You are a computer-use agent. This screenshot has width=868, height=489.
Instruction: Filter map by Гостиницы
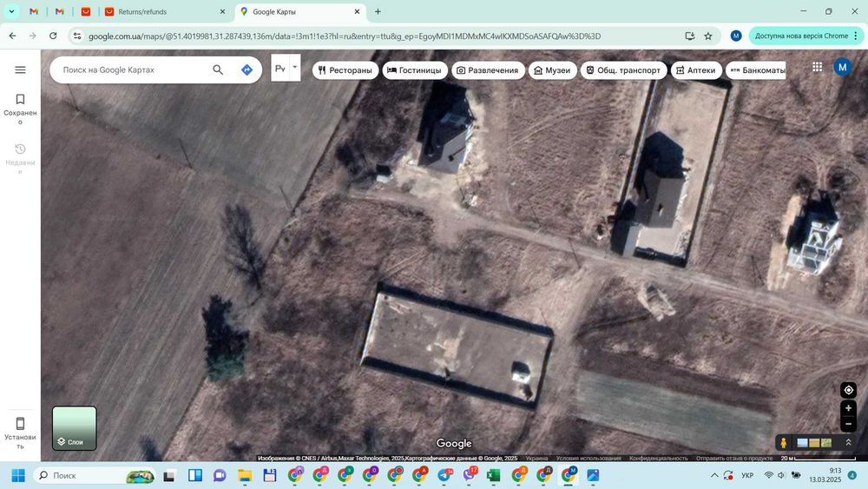(415, 70)
